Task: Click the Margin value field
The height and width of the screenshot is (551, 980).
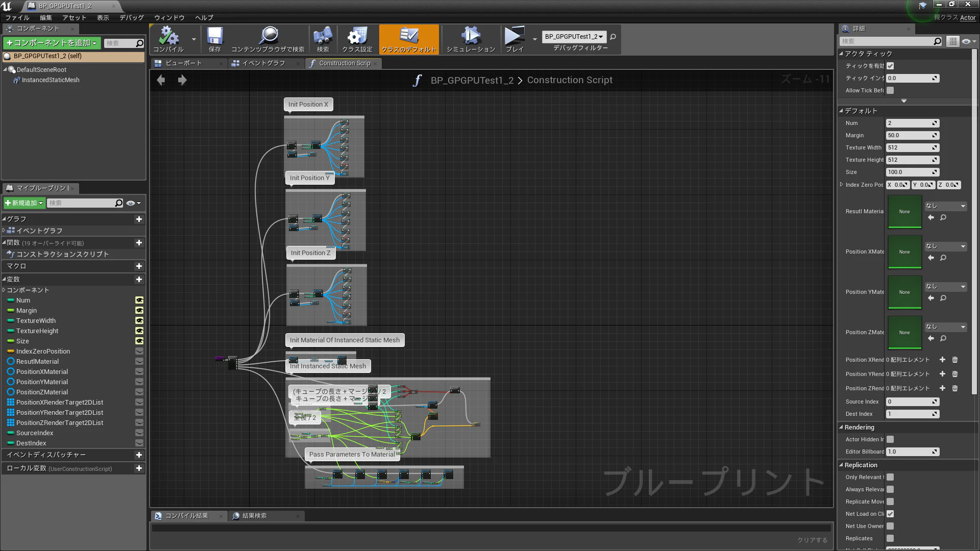Action: click(913, 136)
